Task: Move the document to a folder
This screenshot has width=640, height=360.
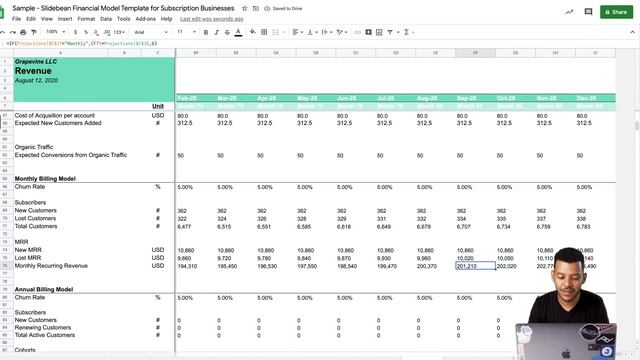Action: tap(256, 8)
